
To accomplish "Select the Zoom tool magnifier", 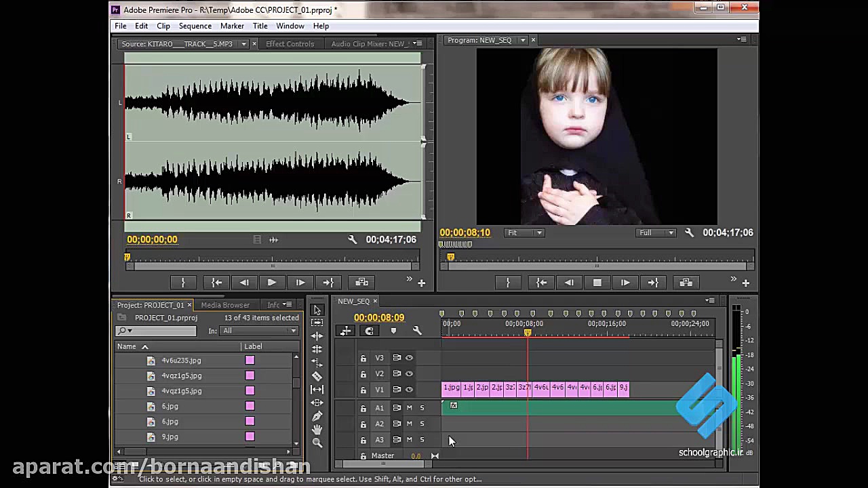I will click(317, 443).
